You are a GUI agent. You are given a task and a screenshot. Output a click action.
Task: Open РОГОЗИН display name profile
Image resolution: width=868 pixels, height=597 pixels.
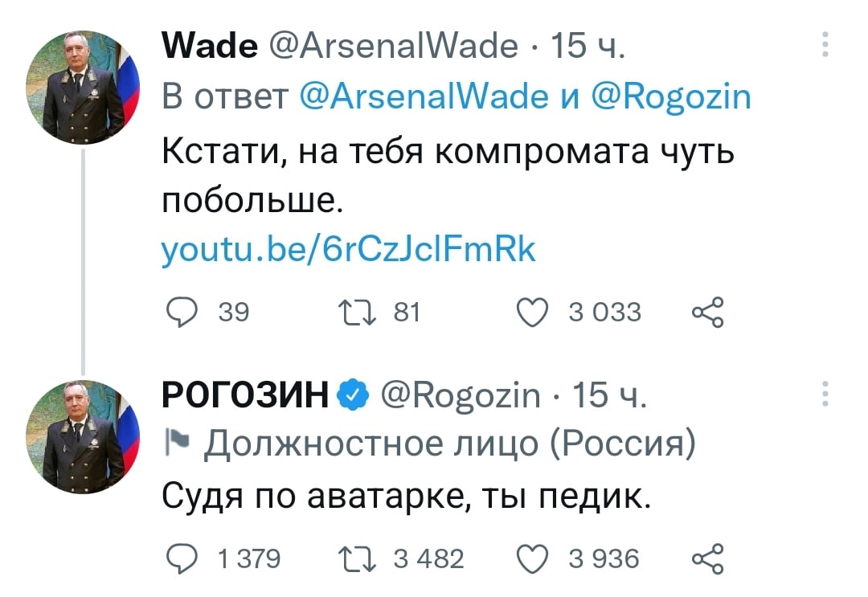(x=245, y=395)
